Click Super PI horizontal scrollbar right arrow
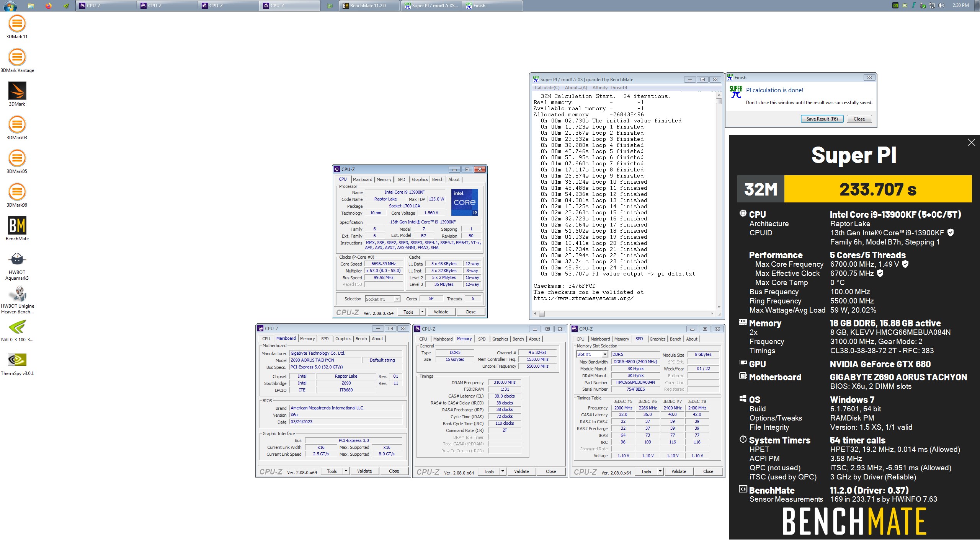The image size is (980, 551). coord(712,314)
